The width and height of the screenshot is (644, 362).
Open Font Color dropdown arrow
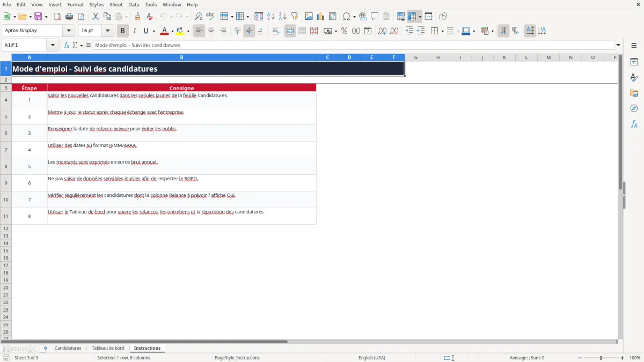coord(172,31)
